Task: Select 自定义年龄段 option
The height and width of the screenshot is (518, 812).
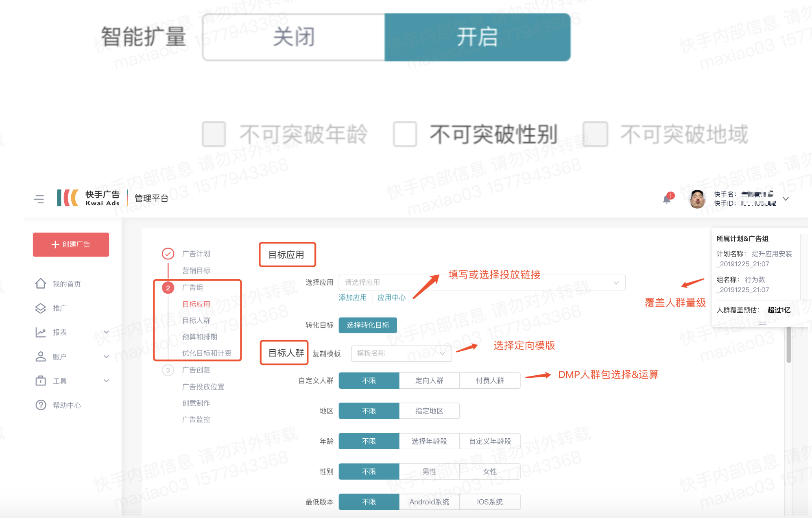Action: [x=490, y=441]
